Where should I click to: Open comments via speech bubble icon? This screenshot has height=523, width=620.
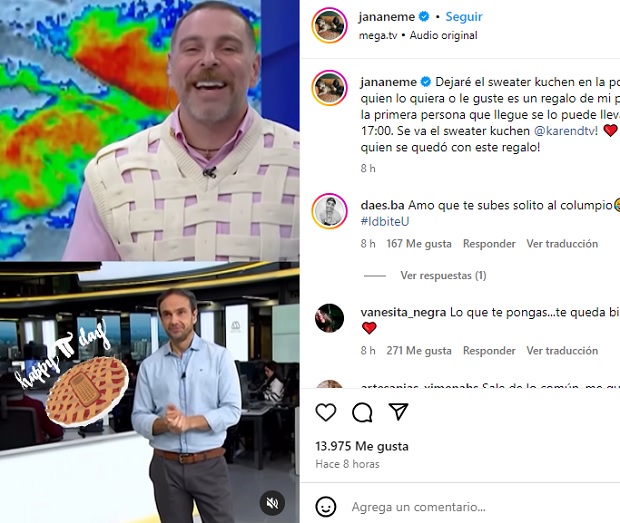pos(362,412)
